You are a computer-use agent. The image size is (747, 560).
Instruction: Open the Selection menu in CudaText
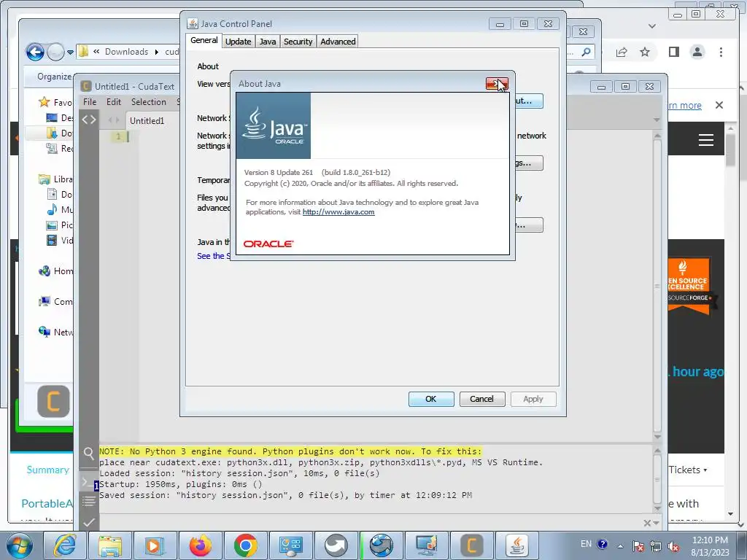[149, 102]
